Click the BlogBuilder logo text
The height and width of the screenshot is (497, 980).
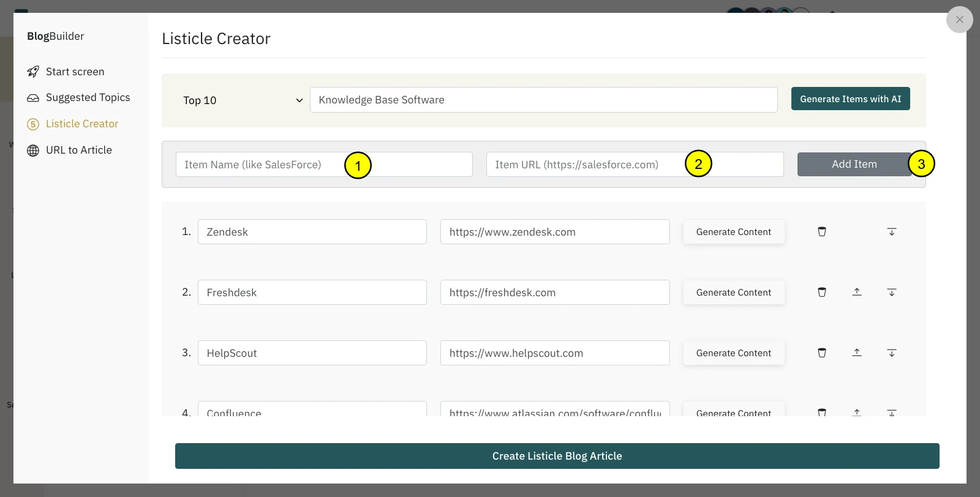(56, 36)
